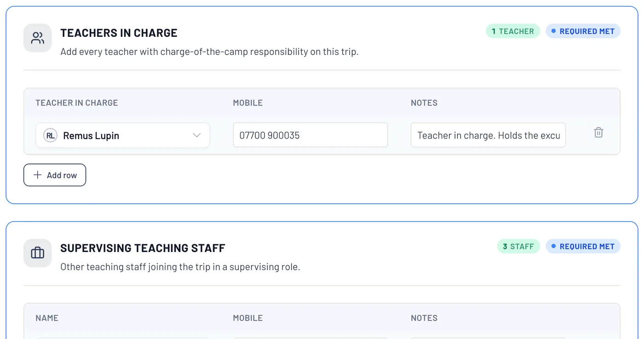Click the Notes column header in Teachers table

[x=424, y=103]
